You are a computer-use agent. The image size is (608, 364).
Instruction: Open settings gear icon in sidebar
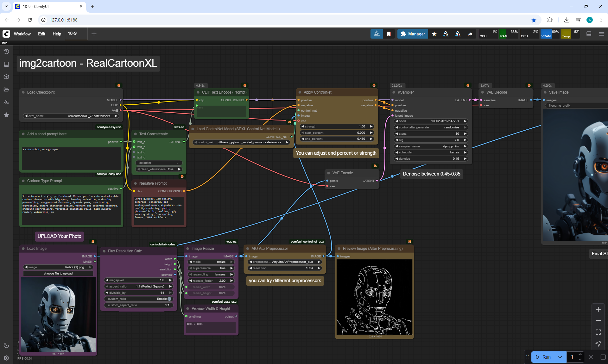click(6, 358)
